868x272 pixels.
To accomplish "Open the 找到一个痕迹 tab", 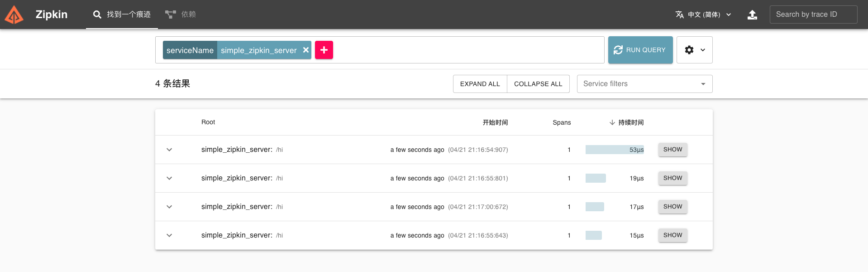I will click(122, 15).
